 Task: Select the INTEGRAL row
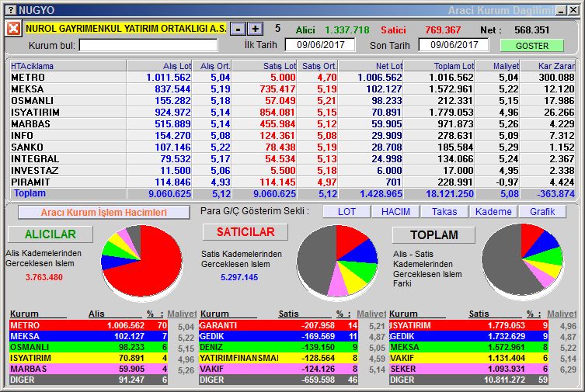tap(292, 158)
